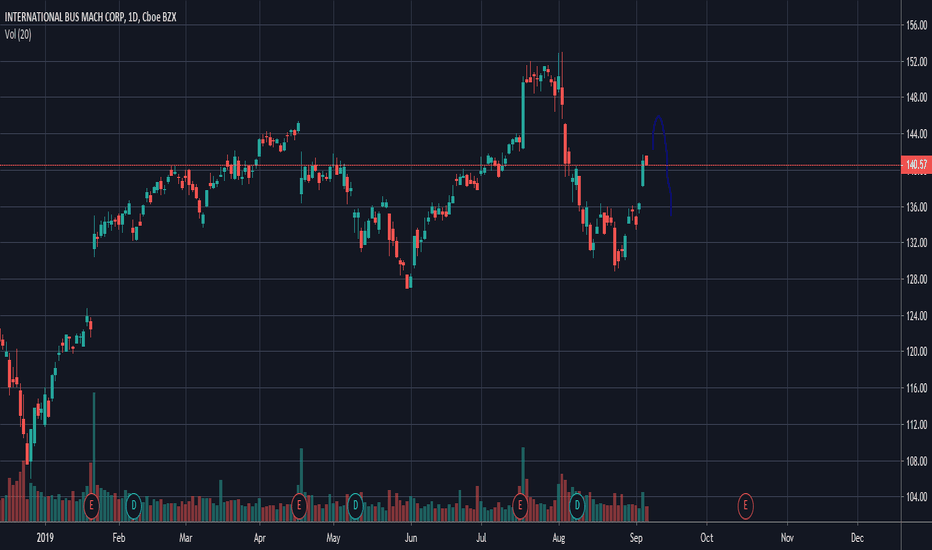Click the Dec label on time axis
932x550 pixels.
click(857, 538)
